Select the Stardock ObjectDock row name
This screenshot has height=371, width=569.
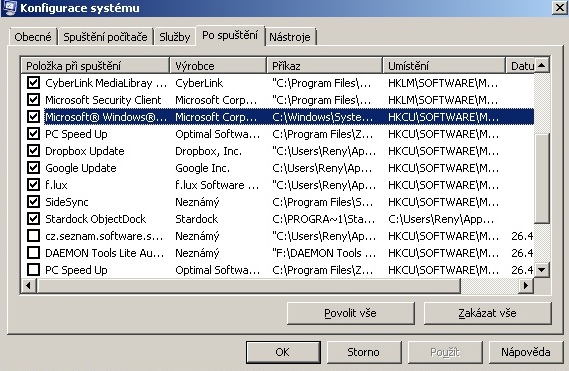tap(95, 219)
